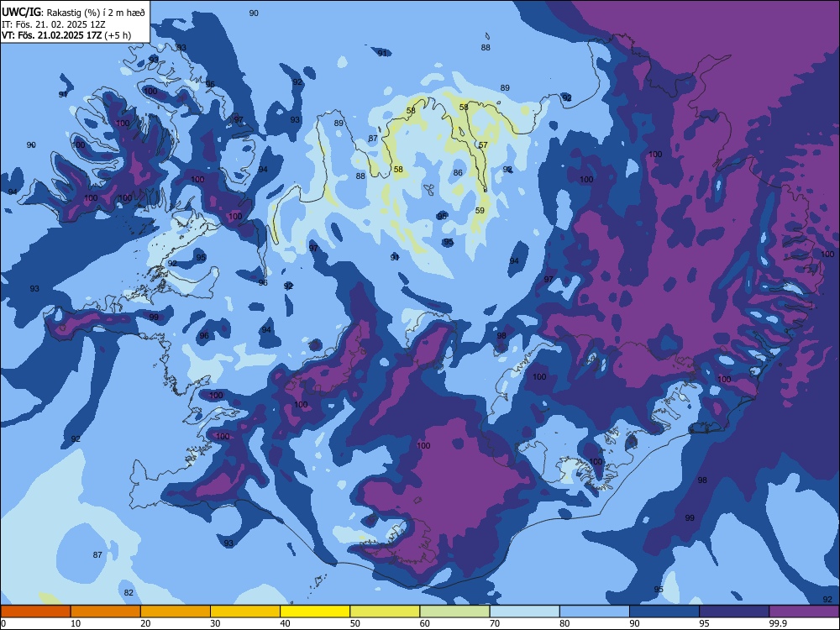Click the legend tick label "0"
The image size is (840, 630).
coord(3,623)
